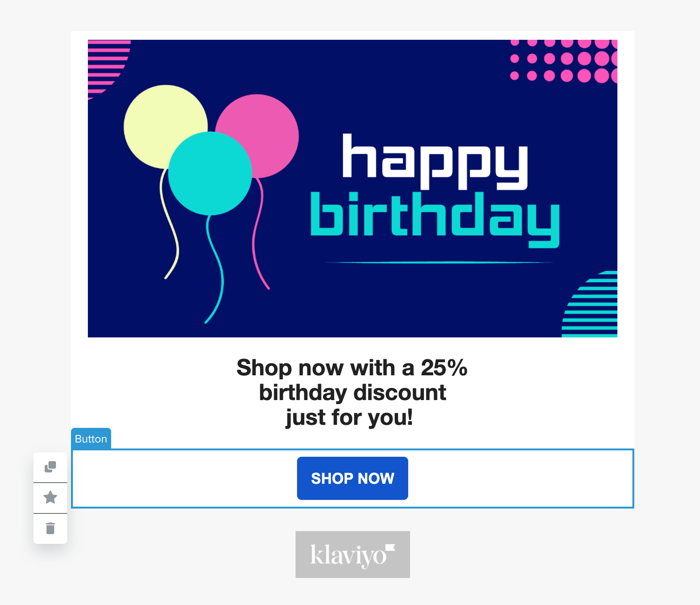Click the "25%" text in the headline
The image size is (700, 605).
(x=444, y=368)
